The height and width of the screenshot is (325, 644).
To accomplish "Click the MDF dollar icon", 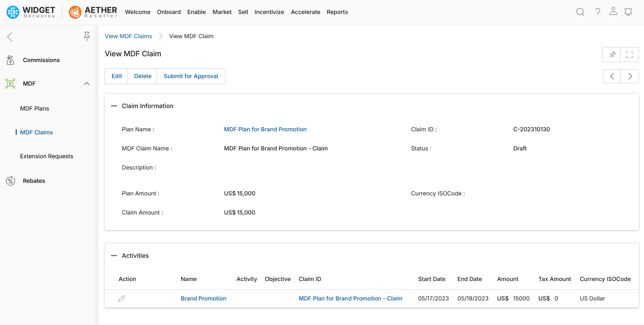I will (11, 84).
